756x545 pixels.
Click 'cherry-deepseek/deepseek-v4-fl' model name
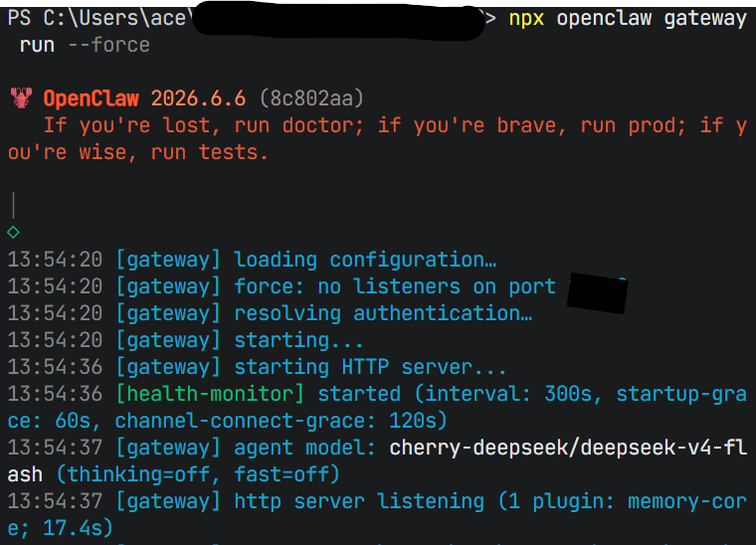[x=568, y=449]
